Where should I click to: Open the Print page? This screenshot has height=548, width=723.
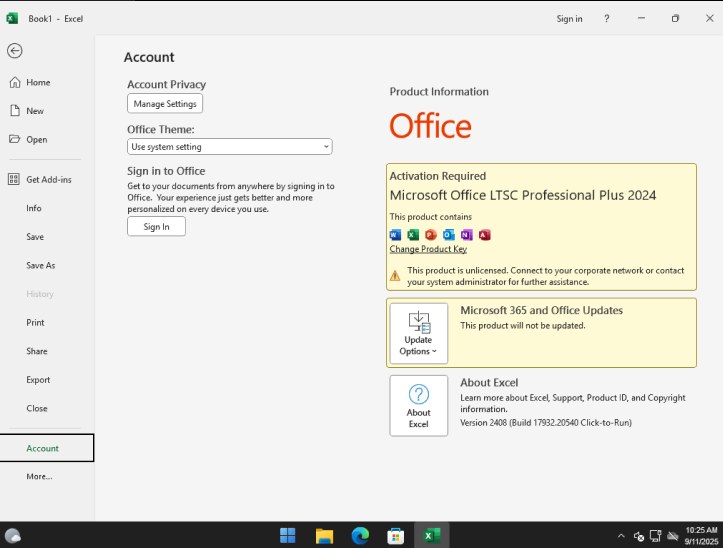[35, 322]
